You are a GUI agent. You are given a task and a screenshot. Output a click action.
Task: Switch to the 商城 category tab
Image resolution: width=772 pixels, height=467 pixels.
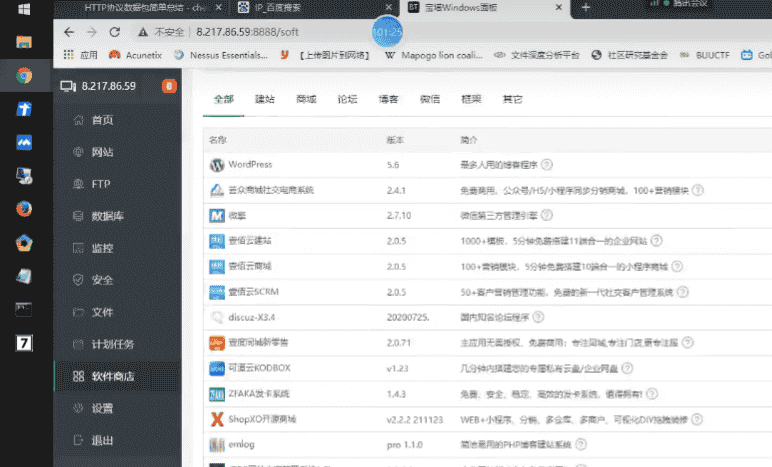coord(306,99)
